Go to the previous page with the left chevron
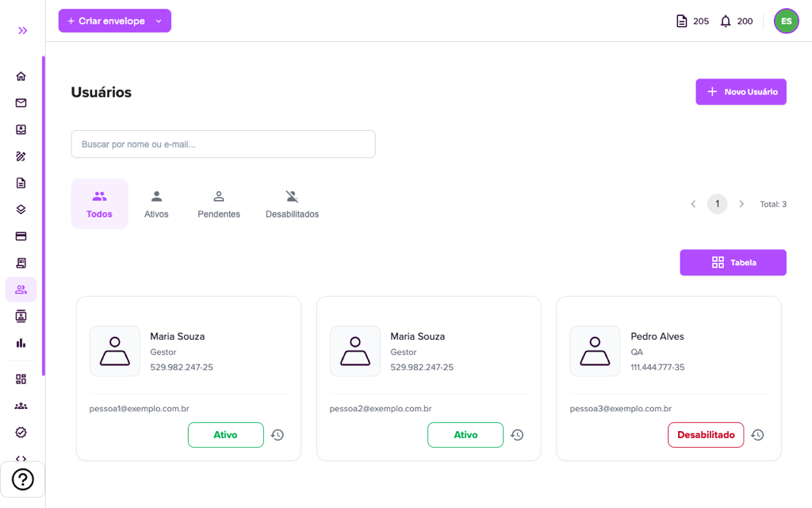The width and height of the screenshot is (812, 508). [693, 204]
